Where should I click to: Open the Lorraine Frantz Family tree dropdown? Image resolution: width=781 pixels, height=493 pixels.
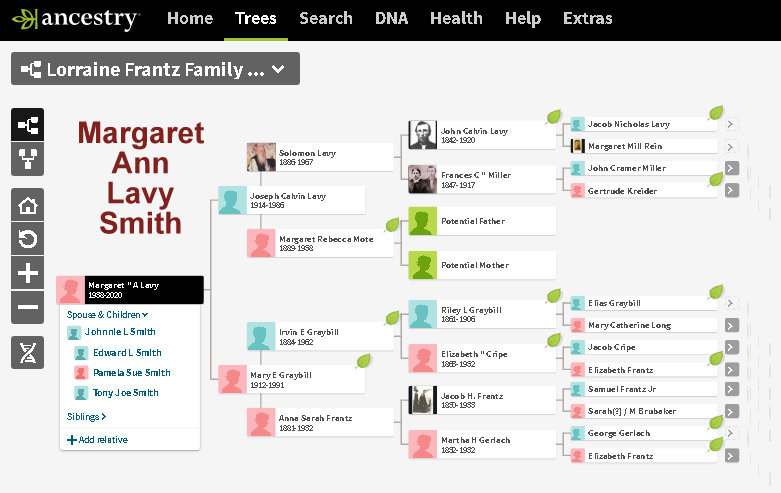(155, 69)
